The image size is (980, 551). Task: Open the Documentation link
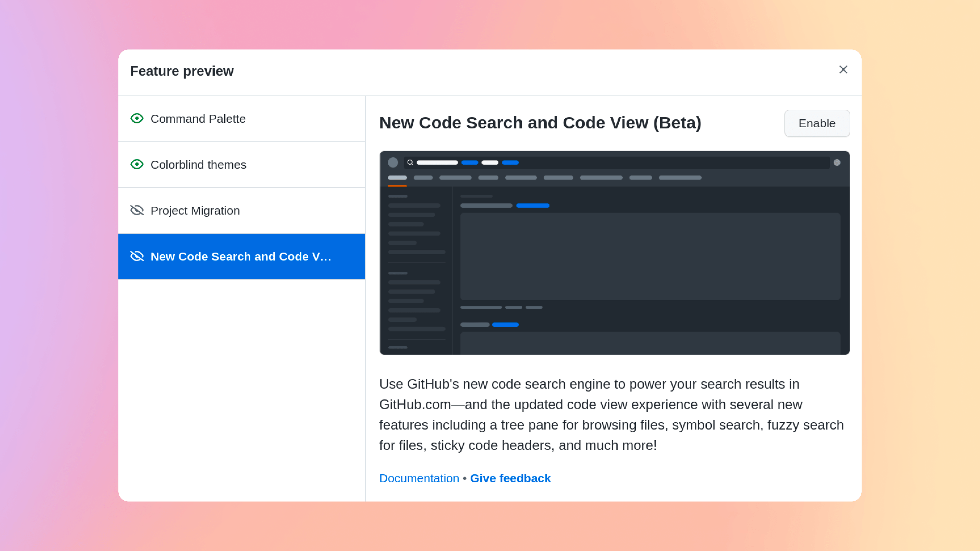click(x=419, y=478)
